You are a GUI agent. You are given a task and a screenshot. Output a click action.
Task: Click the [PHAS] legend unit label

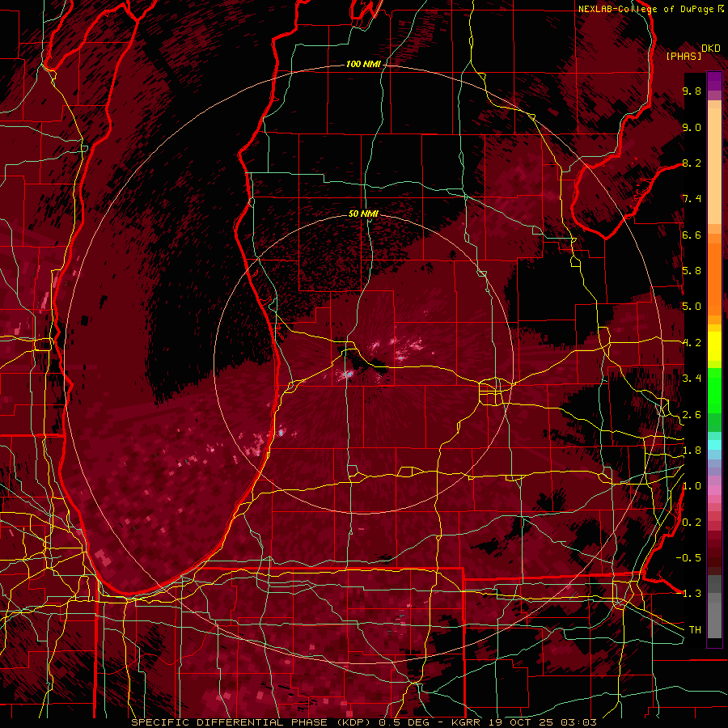[684, 56]
